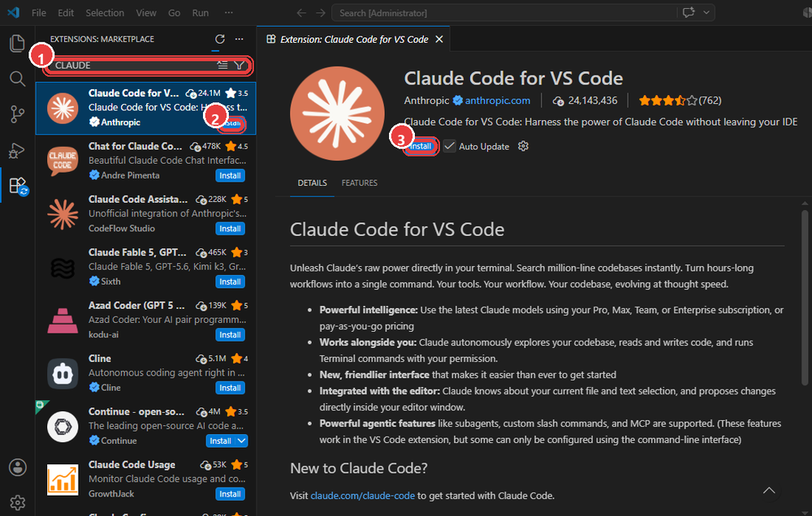Open the Edit menu
This screenshot has height=516, width=812.
click(65, 13)
